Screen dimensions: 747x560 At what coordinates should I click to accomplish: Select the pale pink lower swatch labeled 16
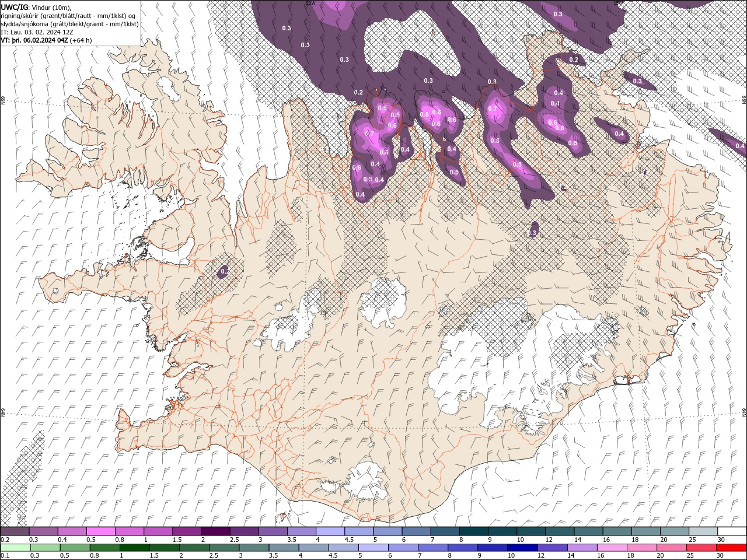click(613, 548)
